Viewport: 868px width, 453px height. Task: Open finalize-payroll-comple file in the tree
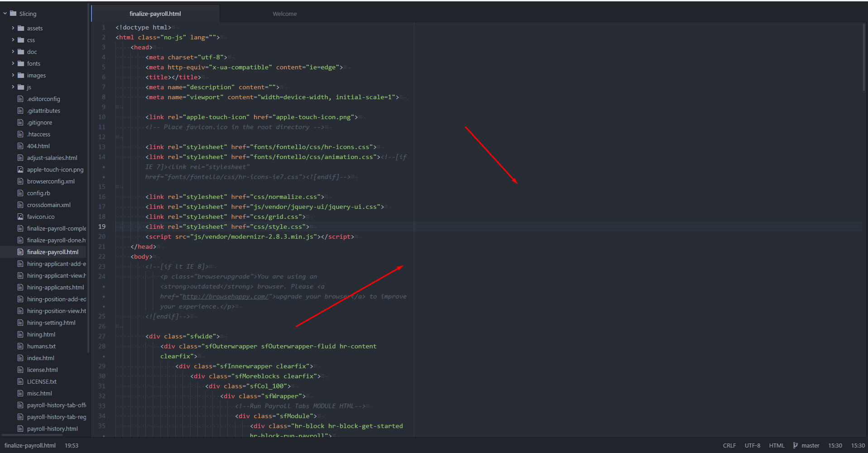click(57, 228)
